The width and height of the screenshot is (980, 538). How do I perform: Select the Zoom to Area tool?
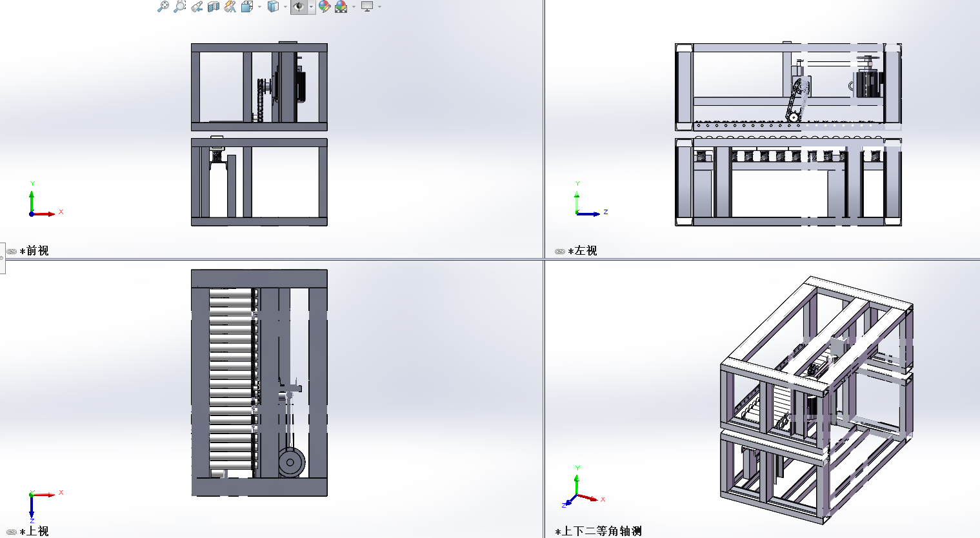(180, 6)
